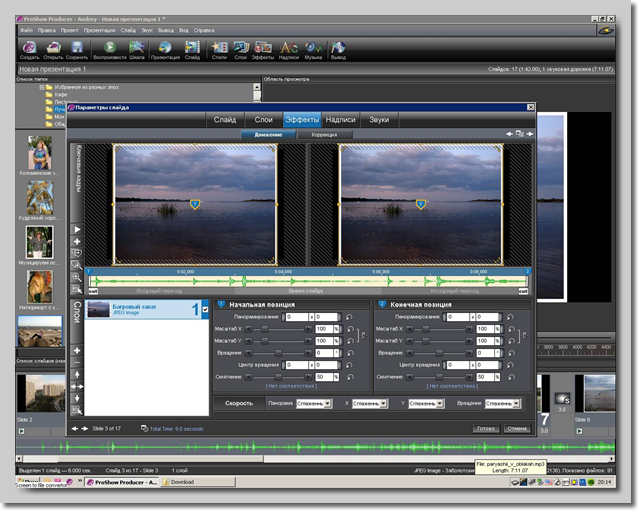The image size is (638, 510).
Task: Reset Смягчение in Конечная позиция
Action: 511,377
